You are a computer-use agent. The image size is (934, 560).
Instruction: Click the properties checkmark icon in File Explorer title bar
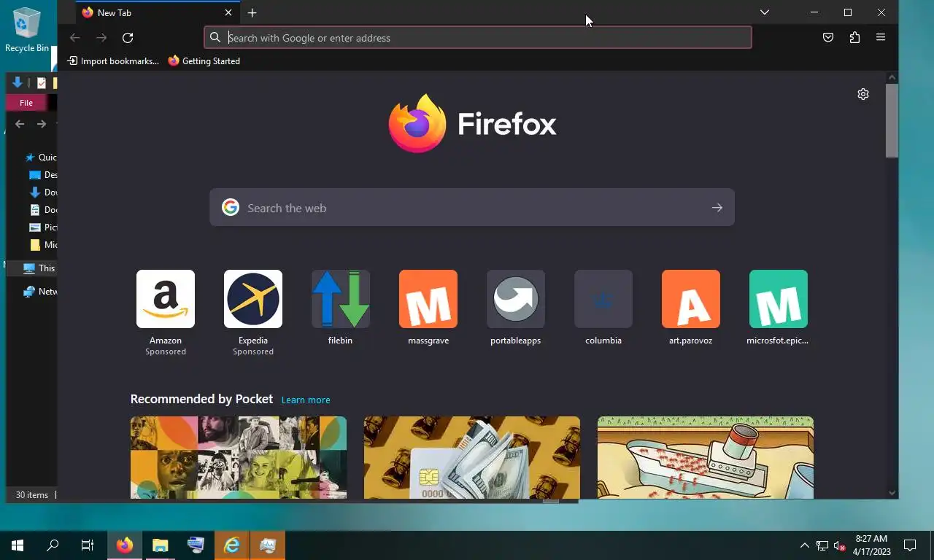42,83
